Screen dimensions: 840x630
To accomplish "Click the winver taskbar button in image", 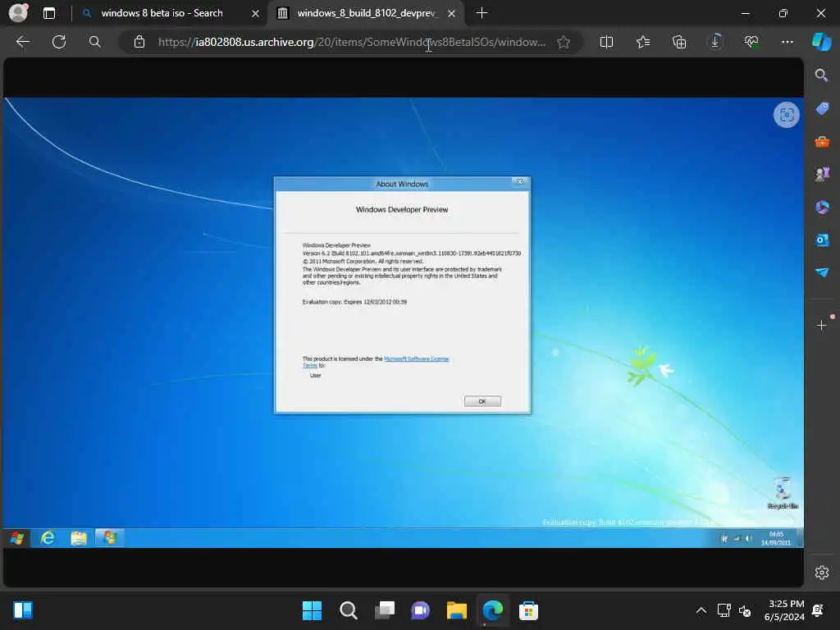I will tap(110, 538).
